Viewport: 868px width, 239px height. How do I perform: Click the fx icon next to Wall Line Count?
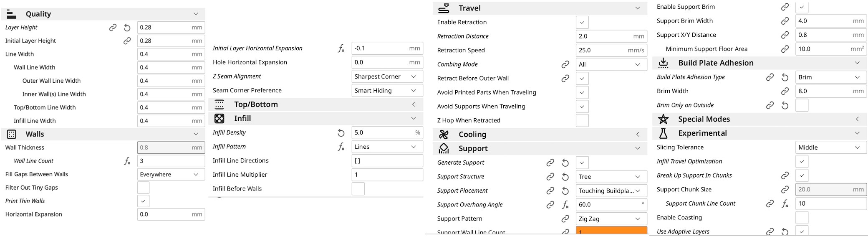(x=127, y=161)
